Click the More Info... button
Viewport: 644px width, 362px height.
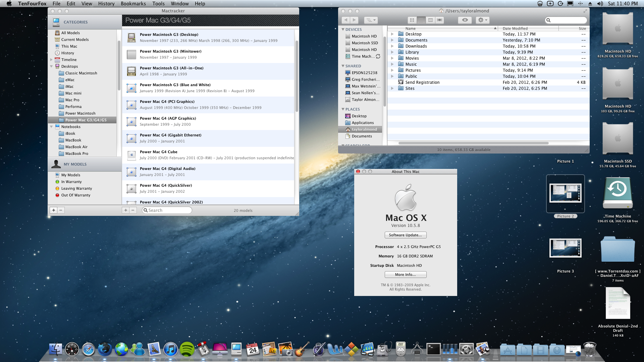pyautogui.click(x=405, y=275)
